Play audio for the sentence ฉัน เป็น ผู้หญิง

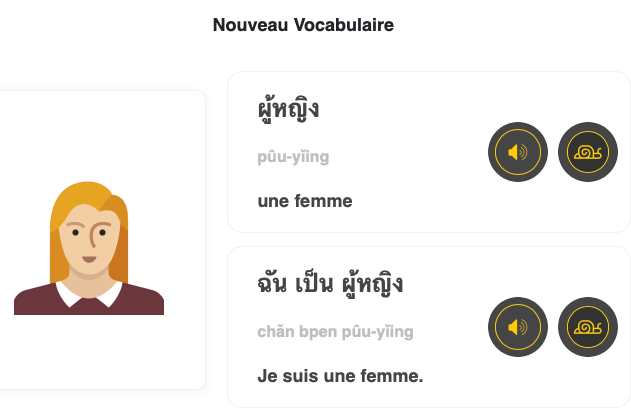point(518,327)
